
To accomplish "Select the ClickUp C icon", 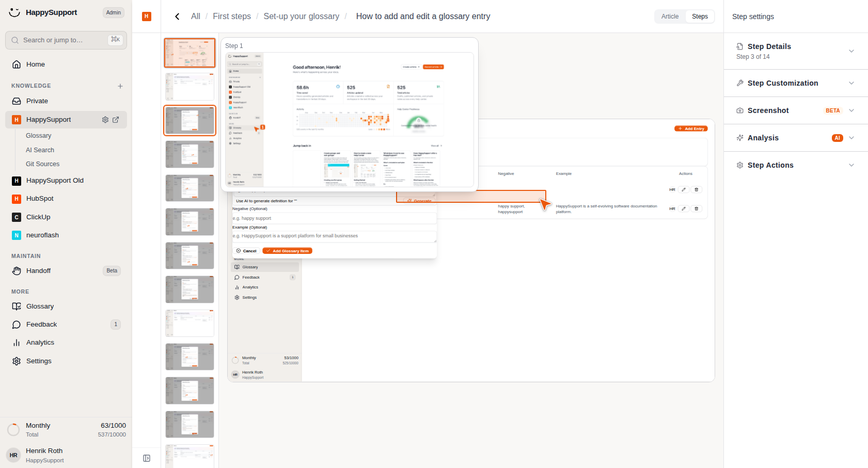I will [x=17, y=217].
